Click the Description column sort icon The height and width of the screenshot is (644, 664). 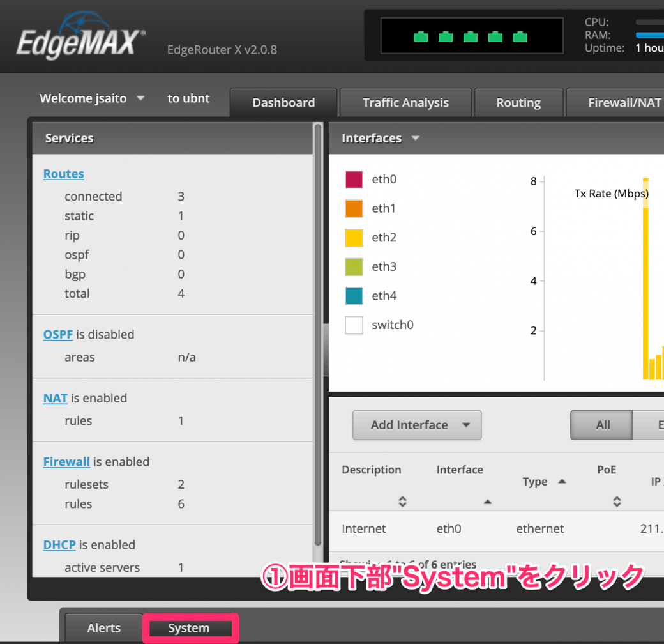(x=402, y=502)
